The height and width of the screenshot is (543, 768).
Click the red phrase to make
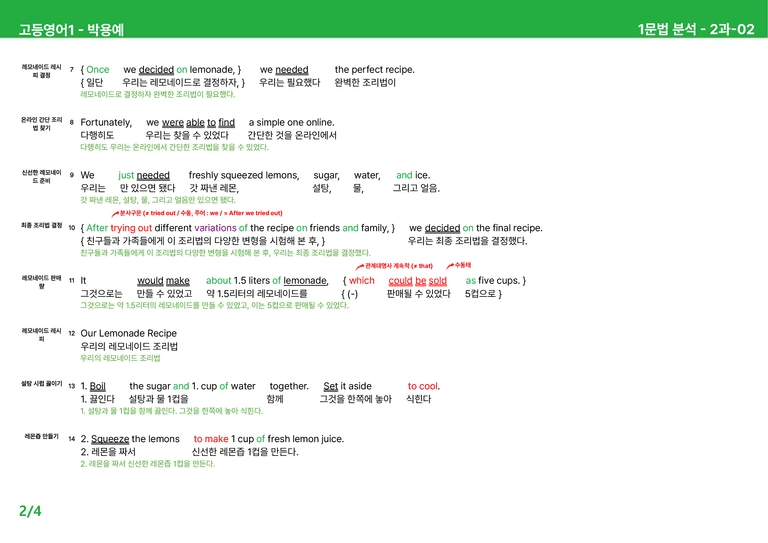pyautogui.click(x=211, y=439)
